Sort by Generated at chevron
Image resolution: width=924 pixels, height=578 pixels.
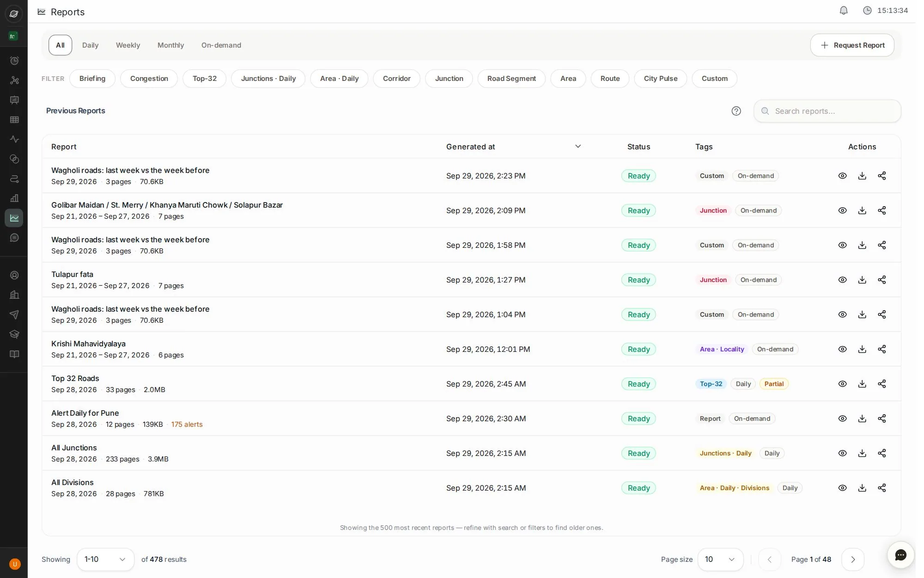point(577,147)
